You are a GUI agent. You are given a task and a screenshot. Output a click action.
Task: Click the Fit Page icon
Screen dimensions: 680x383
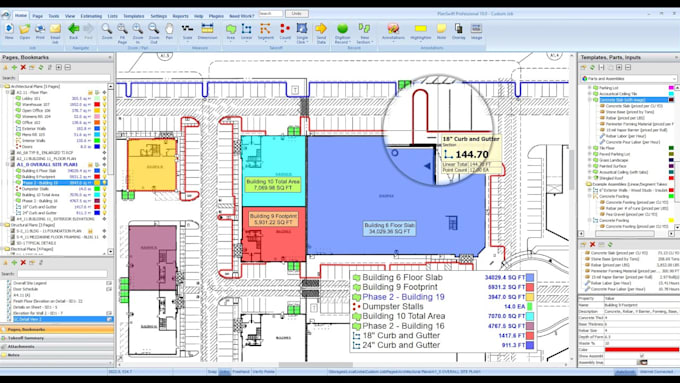pyautogui.click(x=122, y=29)
